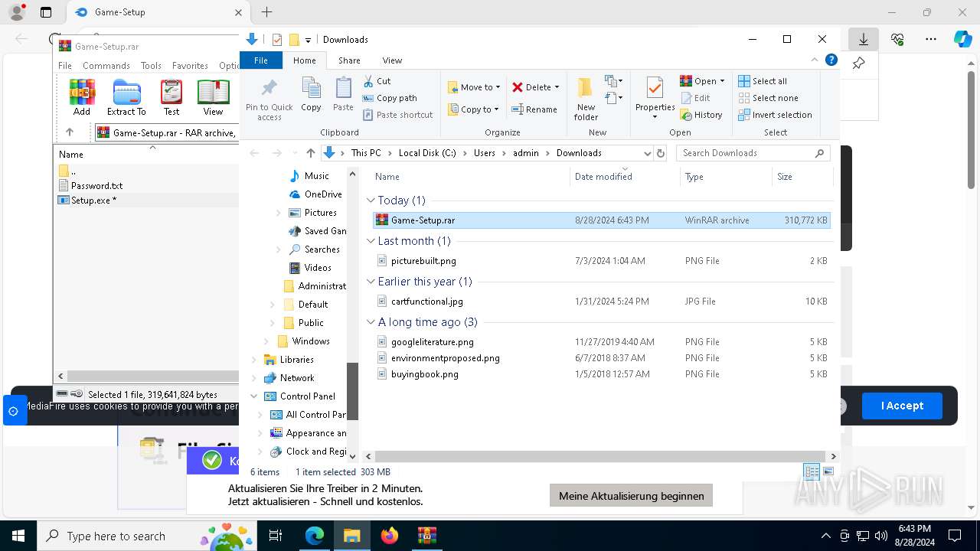980x551 pixels.
Task: Click History in Open group
Action: 701,115
